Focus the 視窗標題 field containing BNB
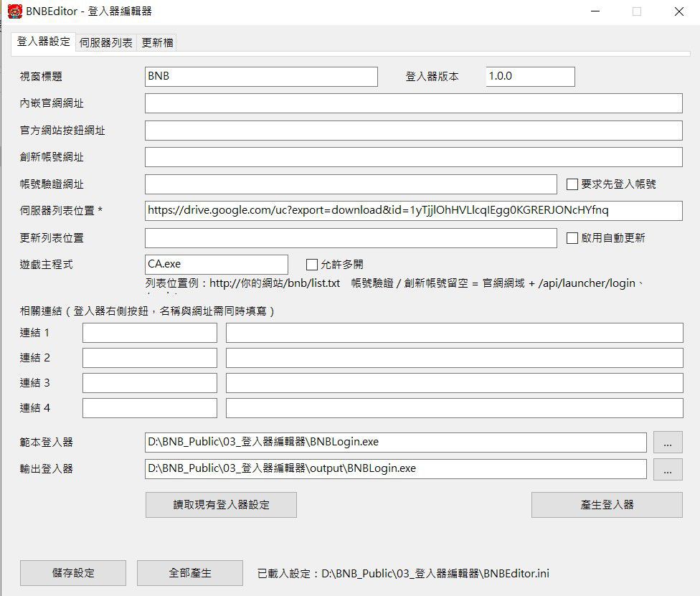Screen dimensions: 700x596 pyautogui.click(x=261, y=77)
